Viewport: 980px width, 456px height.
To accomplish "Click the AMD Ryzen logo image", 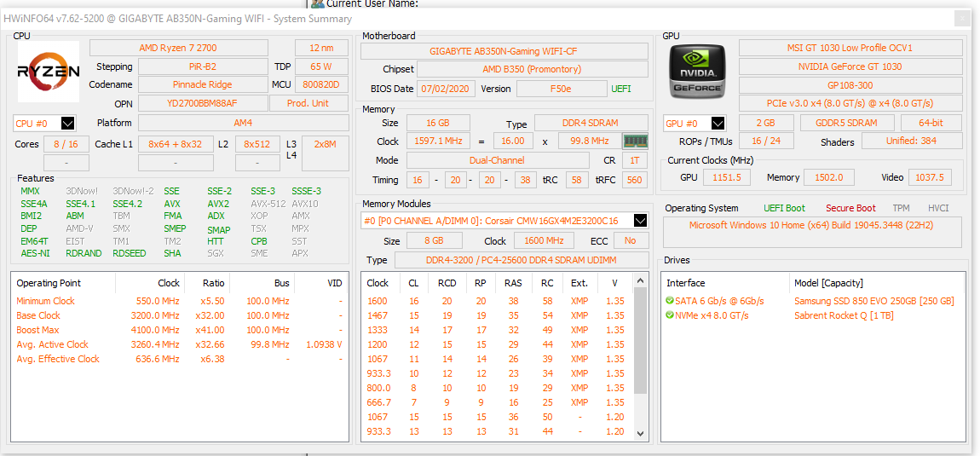I will 49,72.
